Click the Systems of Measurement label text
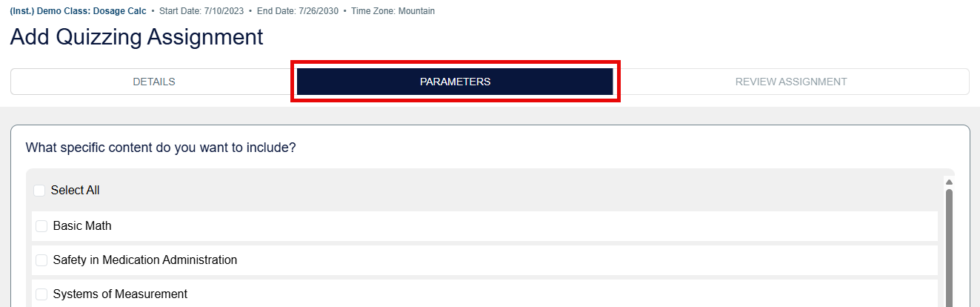This screenshot has width=980, height=307. pyautogui.click(x=120, y=294)
